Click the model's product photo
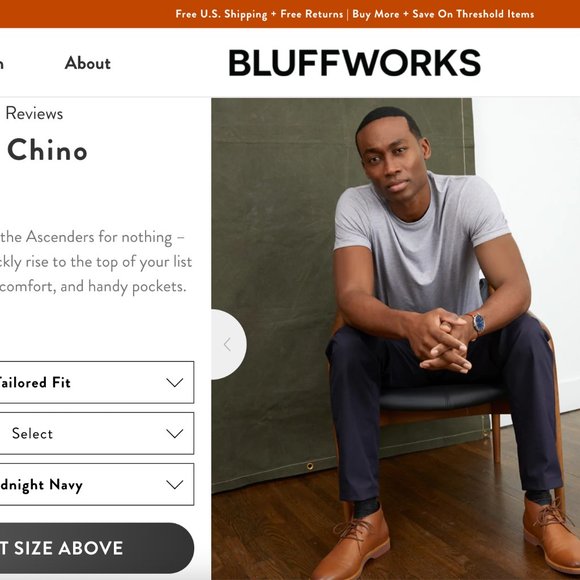Screen dimensions: 580x580 396,338
